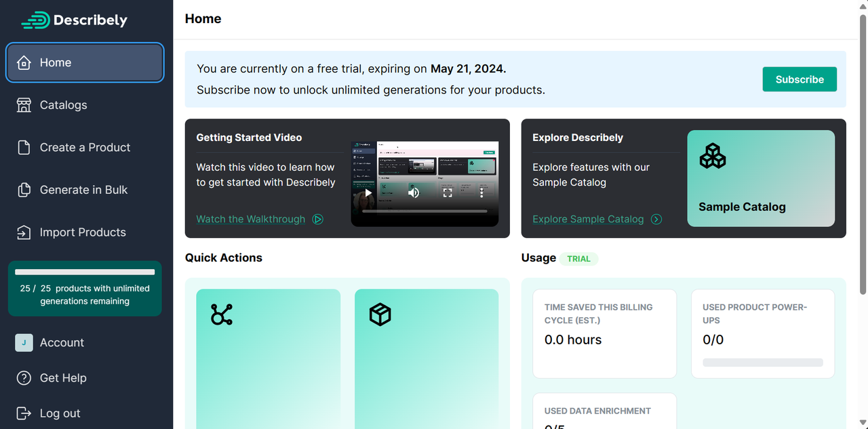868x429 pixels.
Task: Open Create a Product page
Action: click(85, 148)
